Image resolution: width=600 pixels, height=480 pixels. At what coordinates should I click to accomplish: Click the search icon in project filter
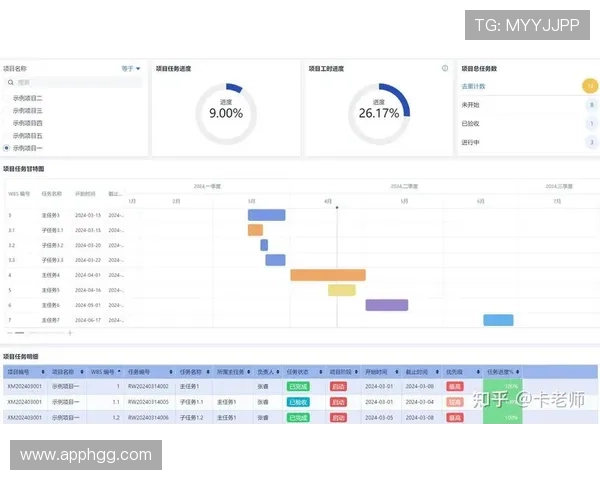click(x=11, y=83)
